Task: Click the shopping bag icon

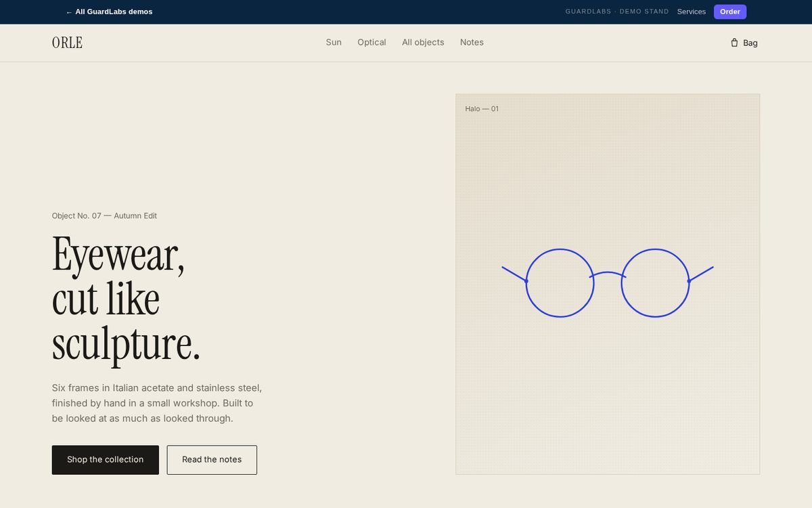Action: (x=734, y=43)
